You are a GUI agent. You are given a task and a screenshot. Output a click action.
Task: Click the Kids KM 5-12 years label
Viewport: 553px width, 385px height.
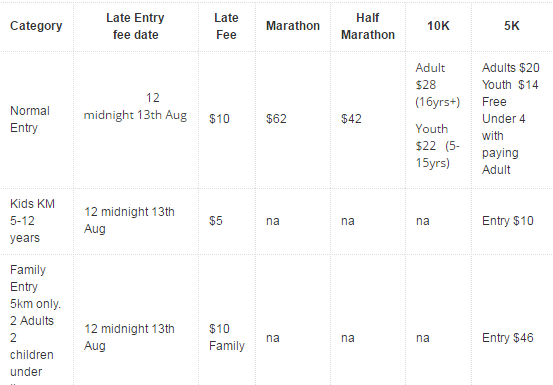32,221
